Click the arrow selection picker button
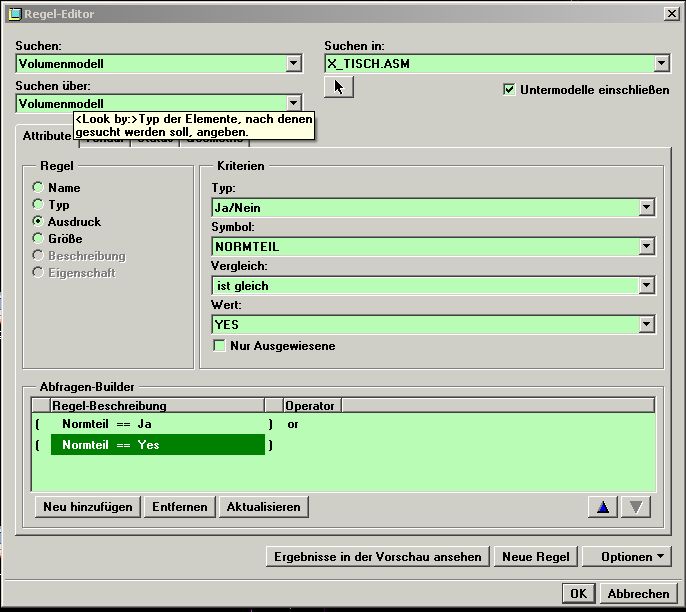Image resolution: width=686 pixels, height=612 pixels. (338, 88)
